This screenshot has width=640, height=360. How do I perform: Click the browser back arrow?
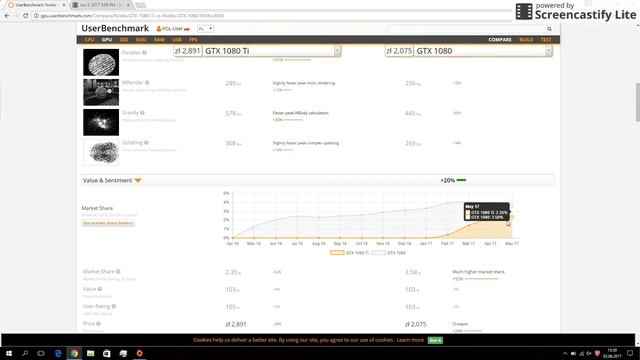(7, 16)
